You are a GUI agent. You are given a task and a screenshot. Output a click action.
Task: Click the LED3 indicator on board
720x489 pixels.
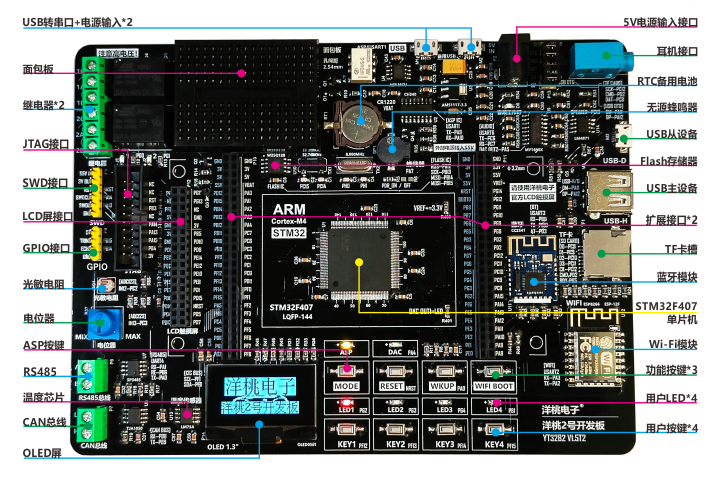(444, 402)
